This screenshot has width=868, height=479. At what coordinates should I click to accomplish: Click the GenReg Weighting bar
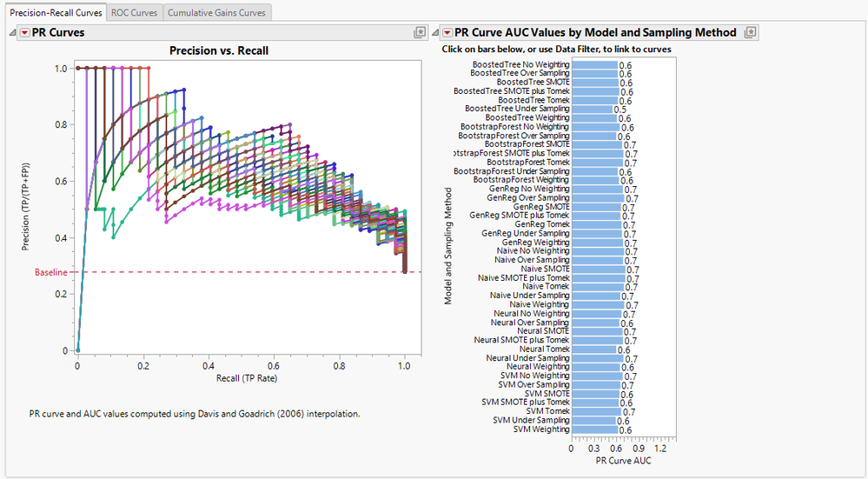[597, 243]
